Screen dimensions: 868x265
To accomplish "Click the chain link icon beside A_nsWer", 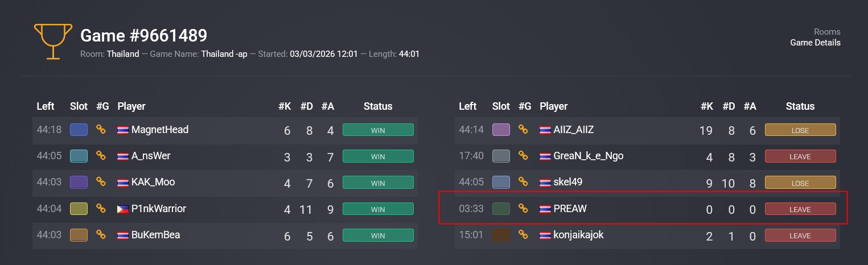I will [101, 156].
